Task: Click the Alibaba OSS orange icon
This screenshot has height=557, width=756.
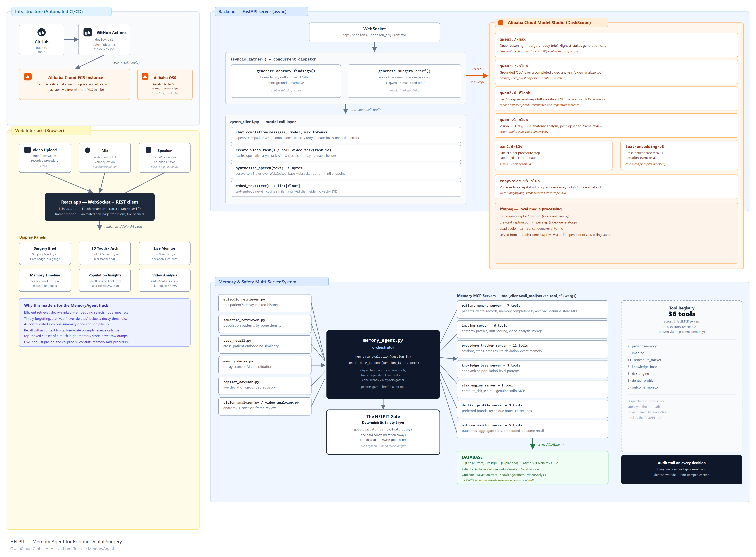Action: tap(145, 77)
